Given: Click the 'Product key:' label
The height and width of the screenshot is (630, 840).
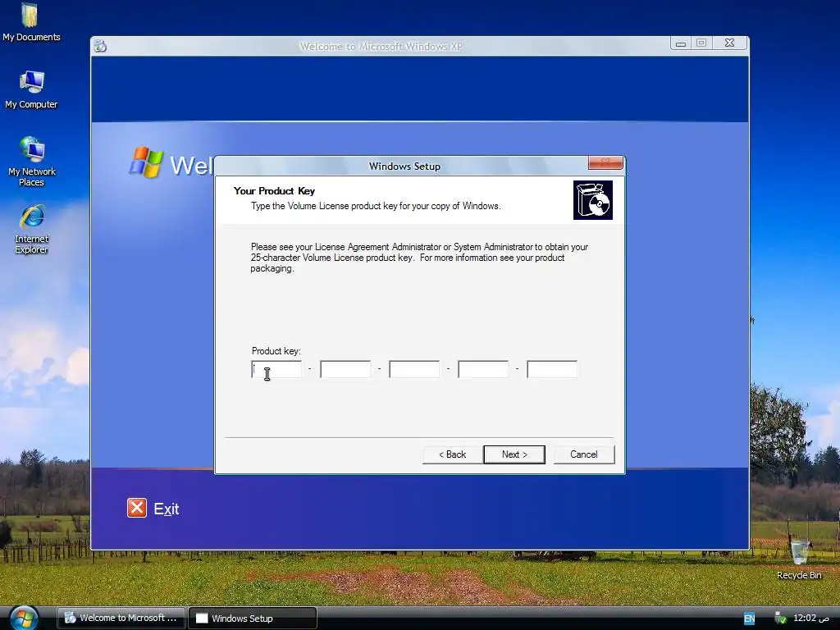Looking at the screenshot, I should click(x=276, y=351).
